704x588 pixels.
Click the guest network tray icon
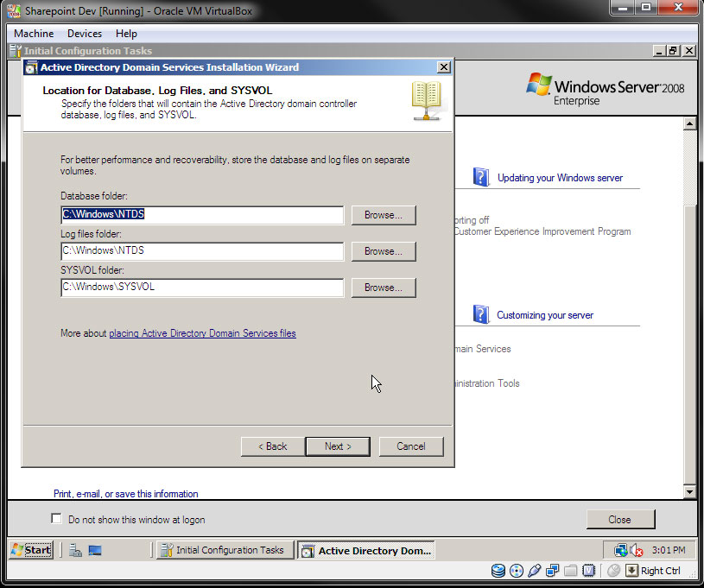(621, 550)
